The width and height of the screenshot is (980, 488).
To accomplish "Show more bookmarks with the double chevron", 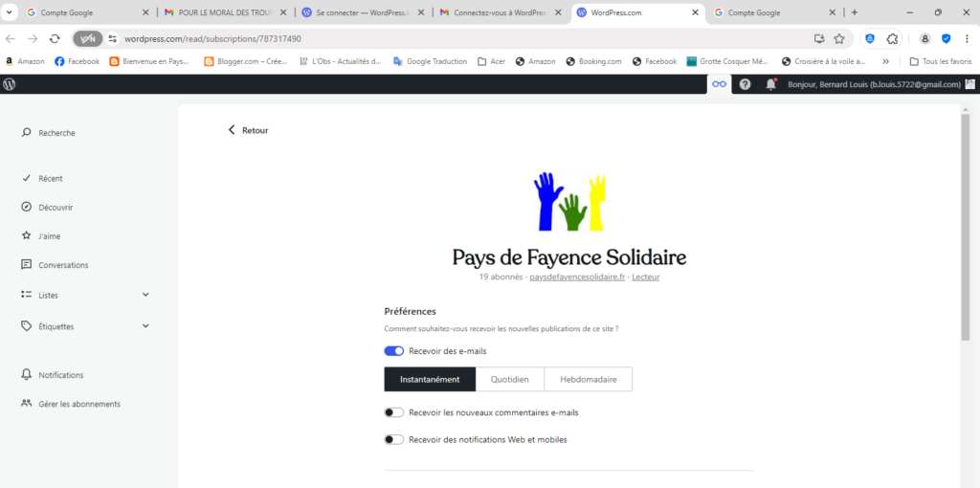I will pyautogui.click(x=885, y=61).
